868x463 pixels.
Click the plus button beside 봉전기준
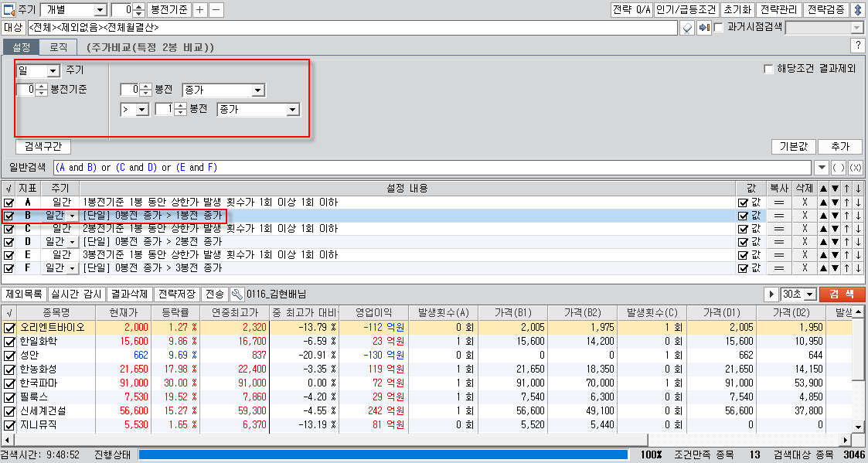199,10
